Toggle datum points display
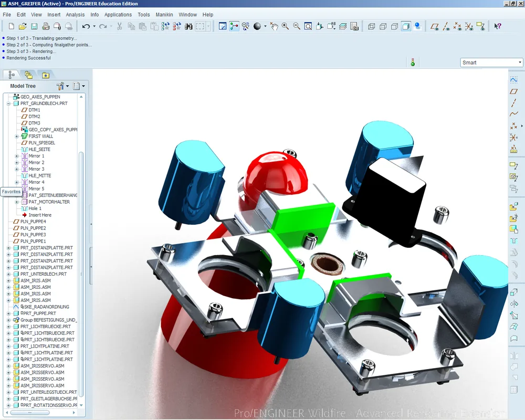Screen dimensions: 525x420 click(458, 26)
